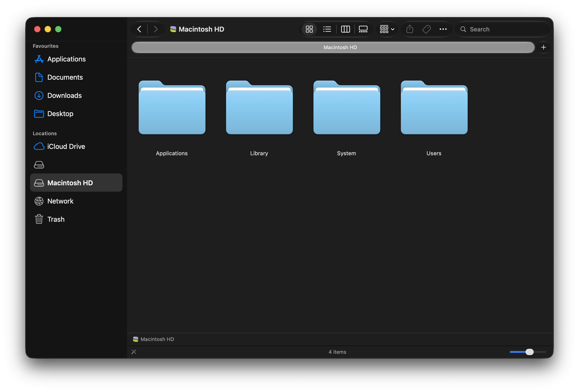Image resolution: width=579 pixels, height=392 pixels.
Task: Click the Downloads arrow icon
Action: (x=39, y=95)
